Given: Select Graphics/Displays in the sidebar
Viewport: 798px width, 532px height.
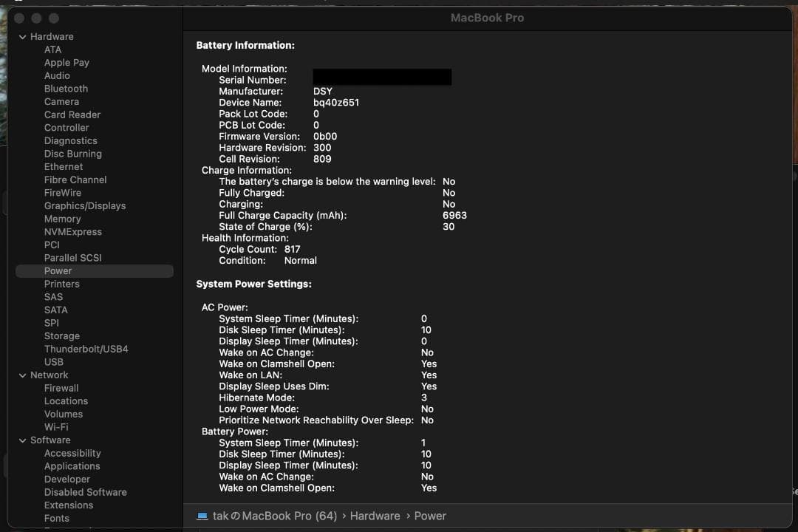Looking at the screenshot, I should click(85, 205).
